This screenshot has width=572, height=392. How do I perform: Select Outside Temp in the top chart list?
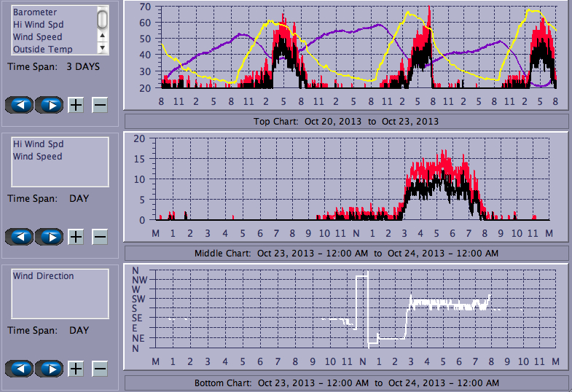point(42,50)
